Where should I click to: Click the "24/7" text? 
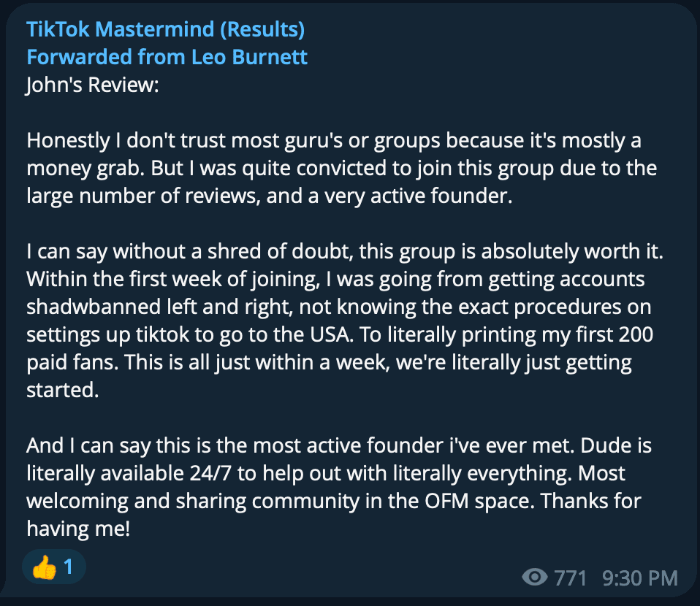pyautogui.click(x=258, y=472)
